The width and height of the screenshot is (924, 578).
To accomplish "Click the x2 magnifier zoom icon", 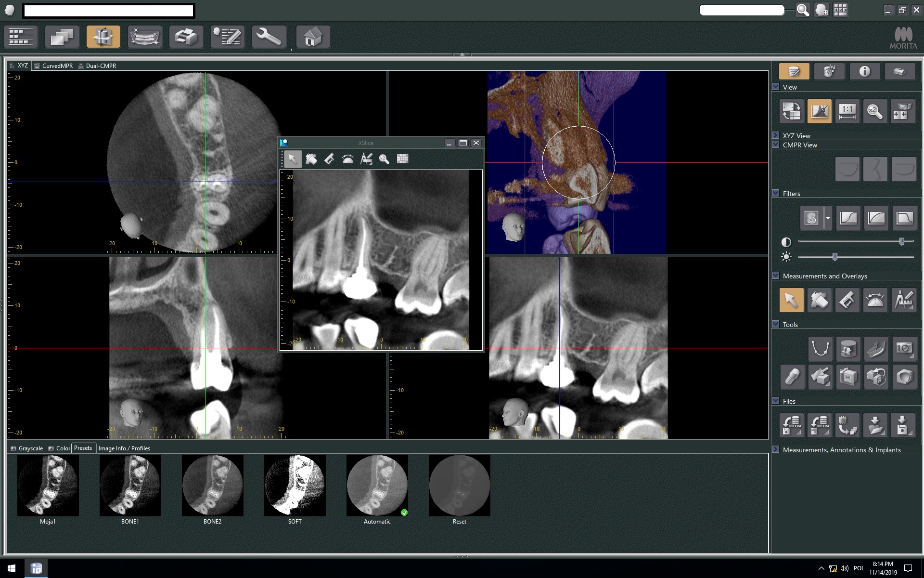I will [875, 111].
